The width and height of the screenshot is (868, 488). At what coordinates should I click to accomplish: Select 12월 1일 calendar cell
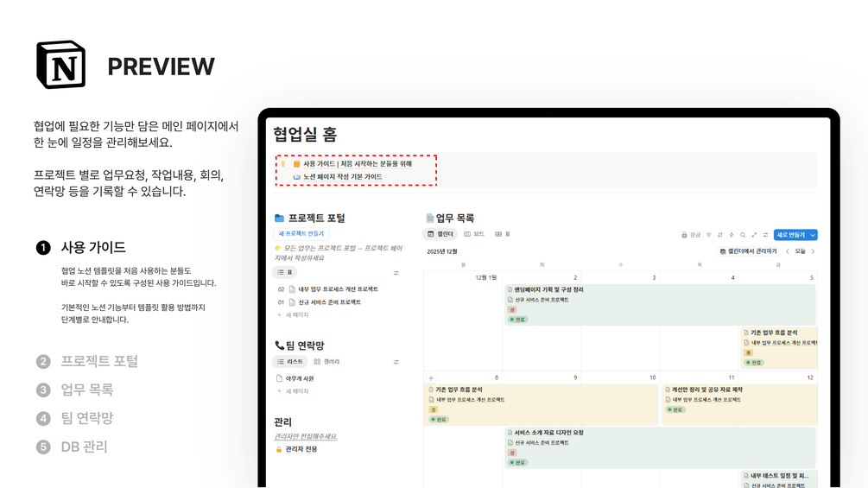click(x=463, y=321)
